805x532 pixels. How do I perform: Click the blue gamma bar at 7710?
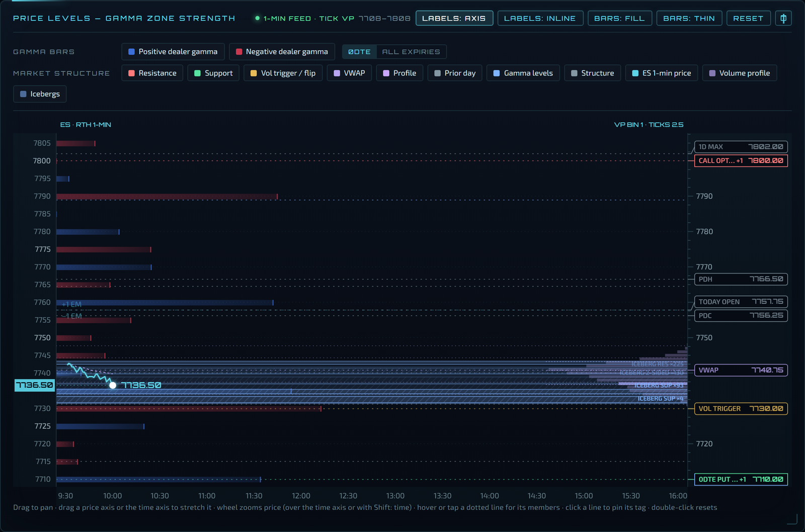158,480
